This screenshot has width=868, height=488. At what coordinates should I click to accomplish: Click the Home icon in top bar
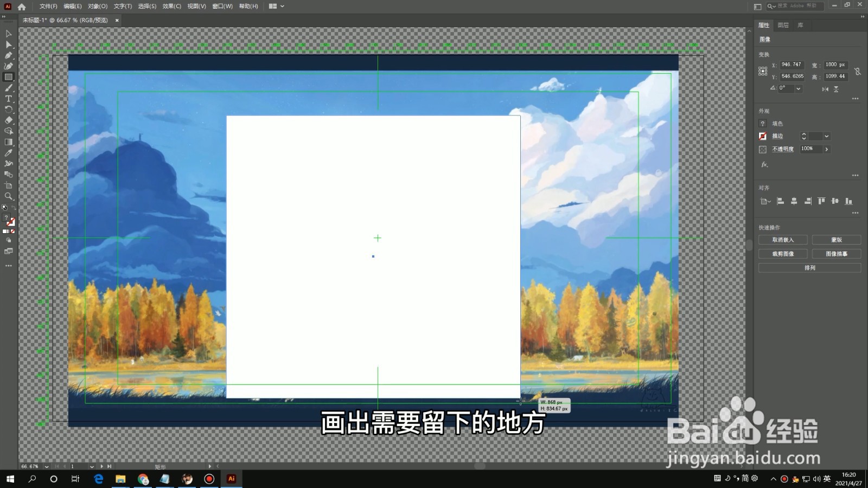click(22, 7)
